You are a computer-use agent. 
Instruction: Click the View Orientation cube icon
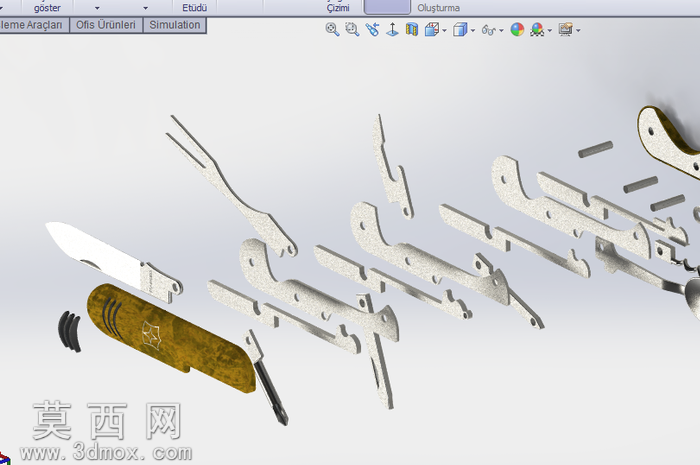[431, 30]
